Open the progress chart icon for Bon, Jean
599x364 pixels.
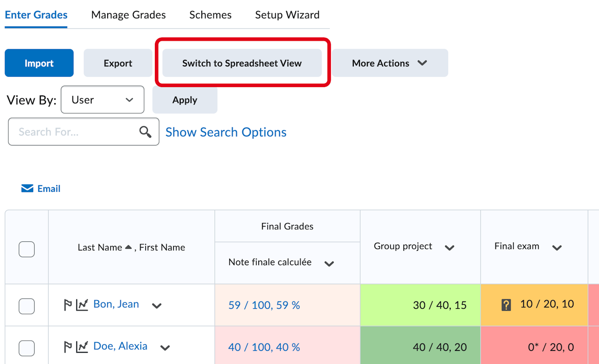tap(82, 305)
